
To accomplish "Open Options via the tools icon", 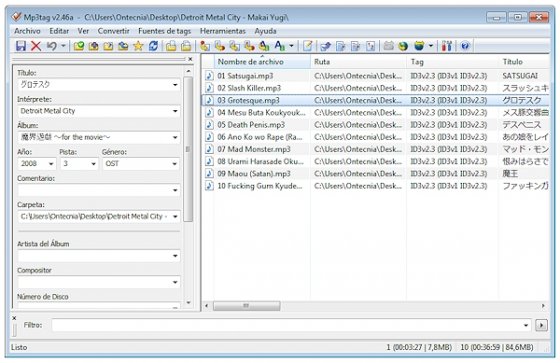I will click(447, 46).
